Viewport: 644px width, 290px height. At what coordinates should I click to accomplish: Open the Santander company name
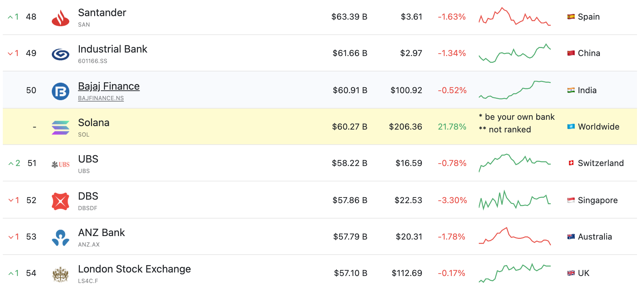[x=102, y=13]
